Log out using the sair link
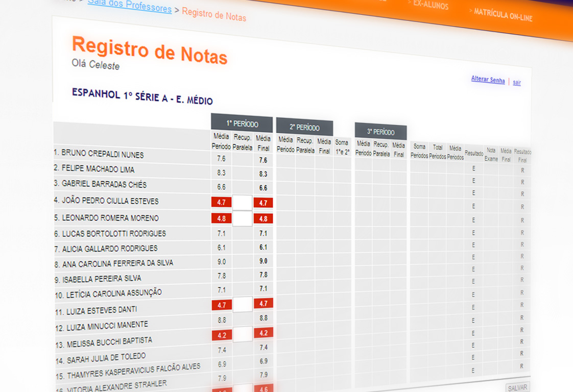The width and height of the screenshot is (573, 392). [517, 82]
